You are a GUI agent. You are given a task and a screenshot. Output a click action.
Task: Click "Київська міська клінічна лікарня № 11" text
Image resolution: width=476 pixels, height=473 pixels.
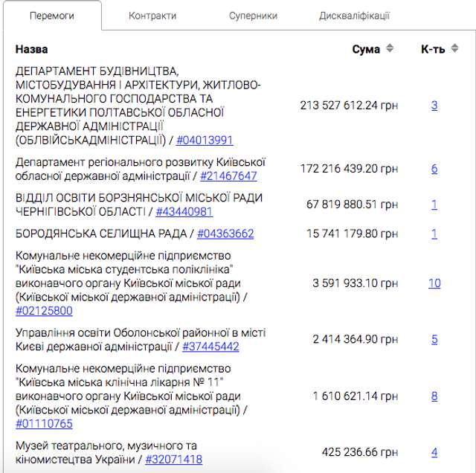click(119, 382)
